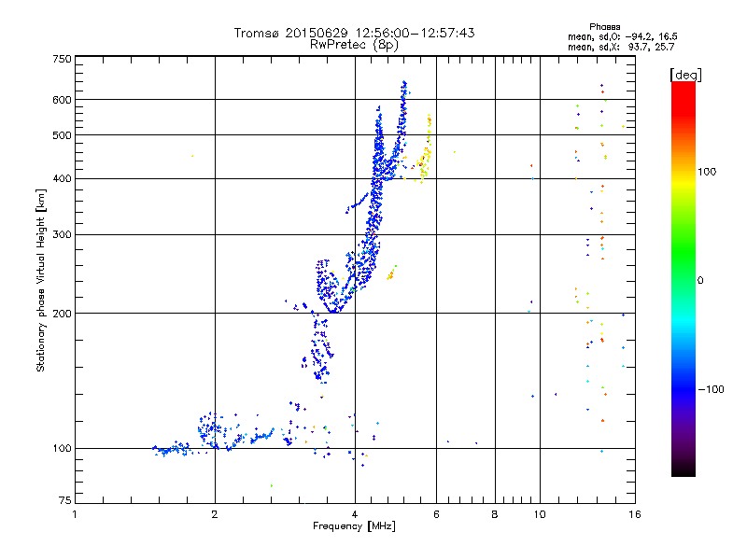This screenshot has width=747, height=560.
Task: Click the [deg] colorbar unit label
Action: tap(684, 74)
